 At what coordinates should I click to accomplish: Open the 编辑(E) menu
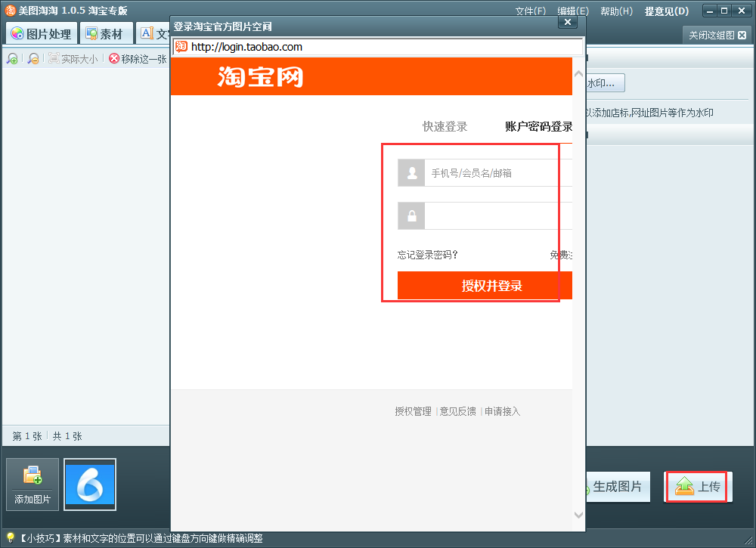click(573, 11)
